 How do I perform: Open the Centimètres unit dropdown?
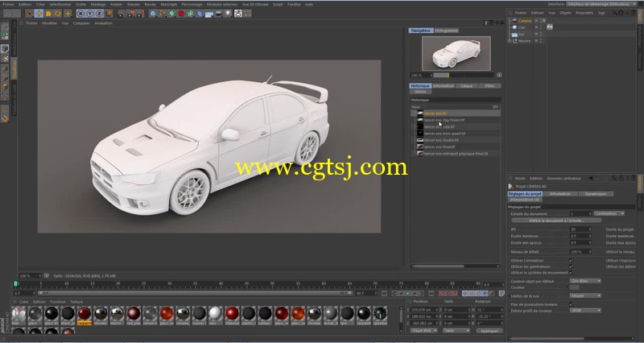click(x=609, y=213)
